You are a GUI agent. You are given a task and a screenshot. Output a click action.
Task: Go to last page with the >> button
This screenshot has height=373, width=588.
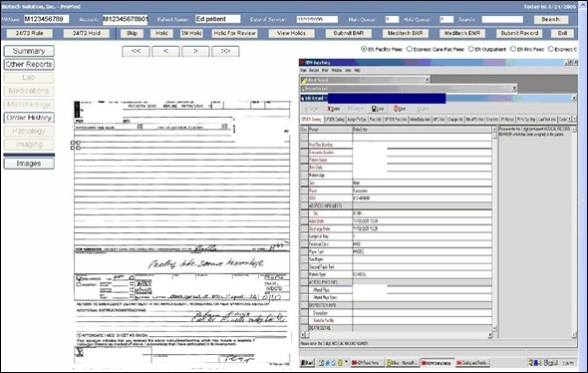(225, 51)
